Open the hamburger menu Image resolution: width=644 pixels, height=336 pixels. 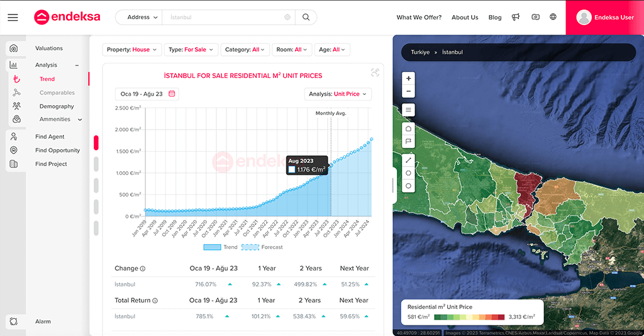click(13, 18)
